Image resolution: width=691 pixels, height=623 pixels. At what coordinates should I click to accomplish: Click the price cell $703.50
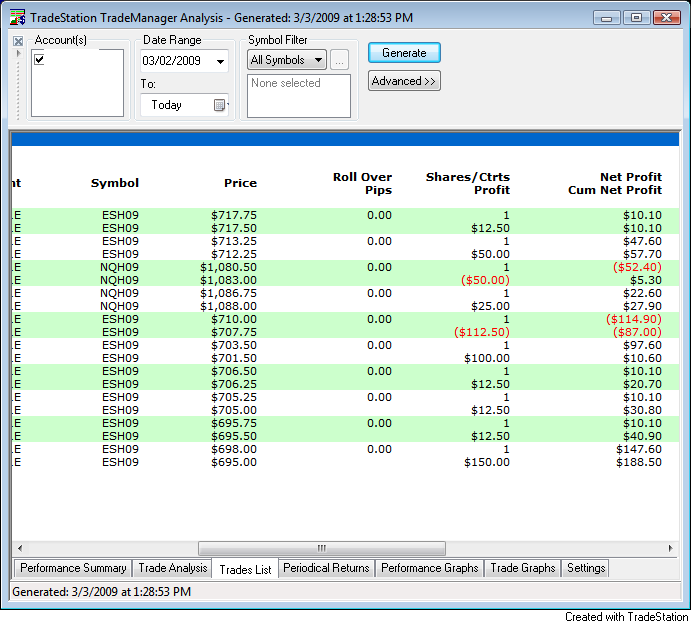click(234, 345)
